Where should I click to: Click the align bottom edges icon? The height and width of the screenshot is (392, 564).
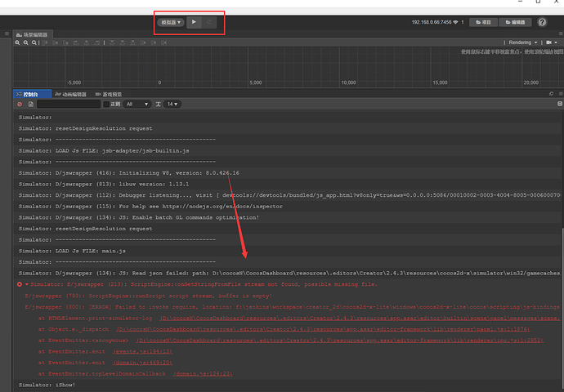pyautogui.click(x=65, y=42)
